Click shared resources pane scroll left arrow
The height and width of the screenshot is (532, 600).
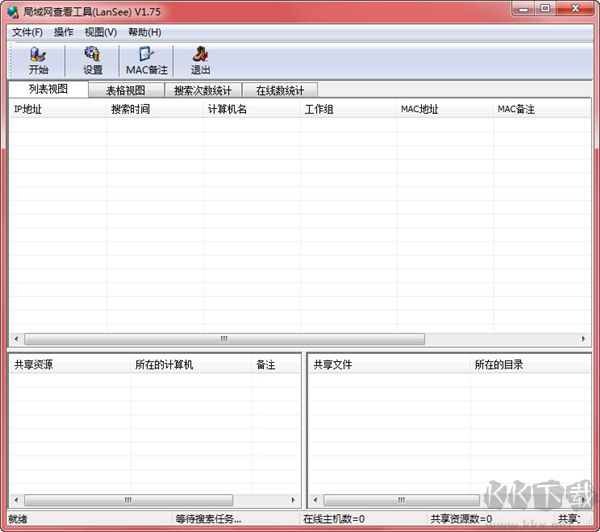point(16,500)
